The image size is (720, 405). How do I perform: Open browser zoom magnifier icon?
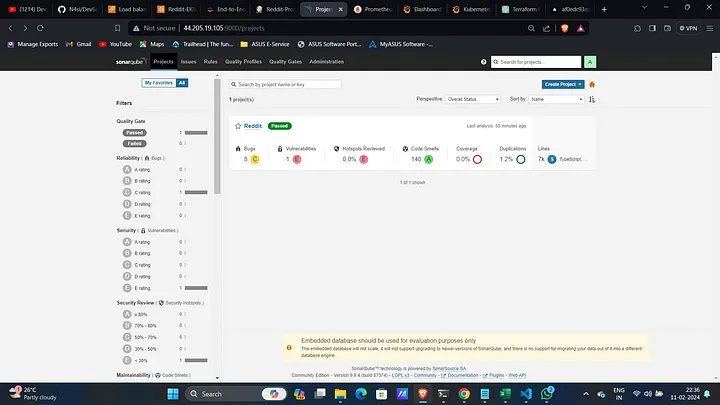coord(531,28)
